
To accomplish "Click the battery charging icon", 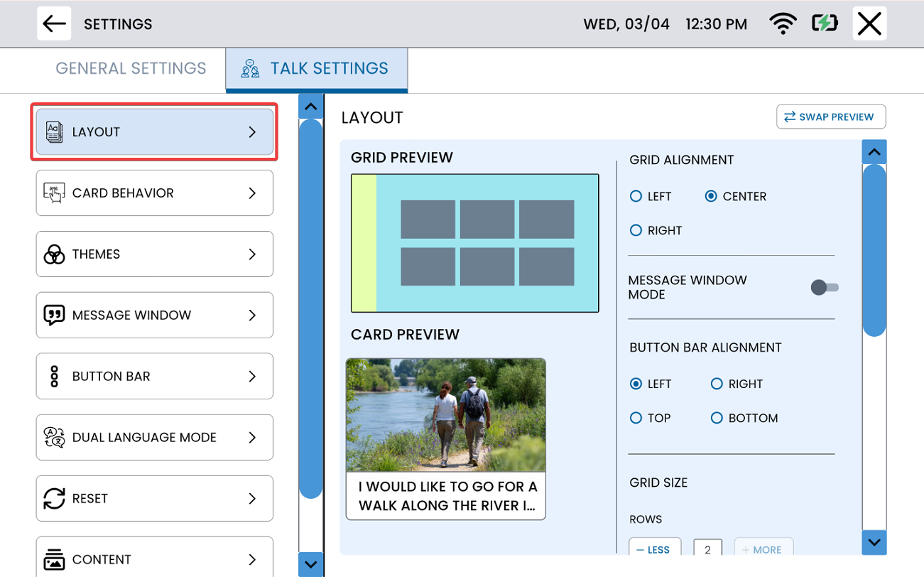I will [x=825, y=24].
